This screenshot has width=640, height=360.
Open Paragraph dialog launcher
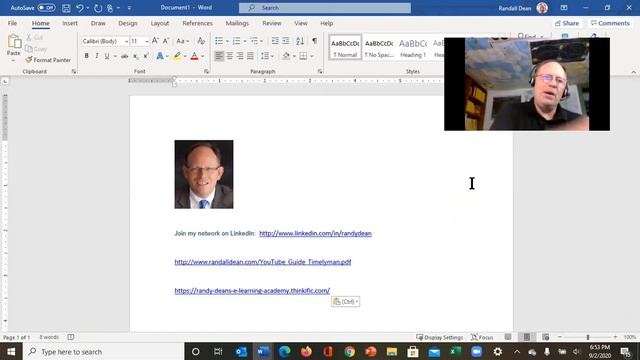(320, 71)
